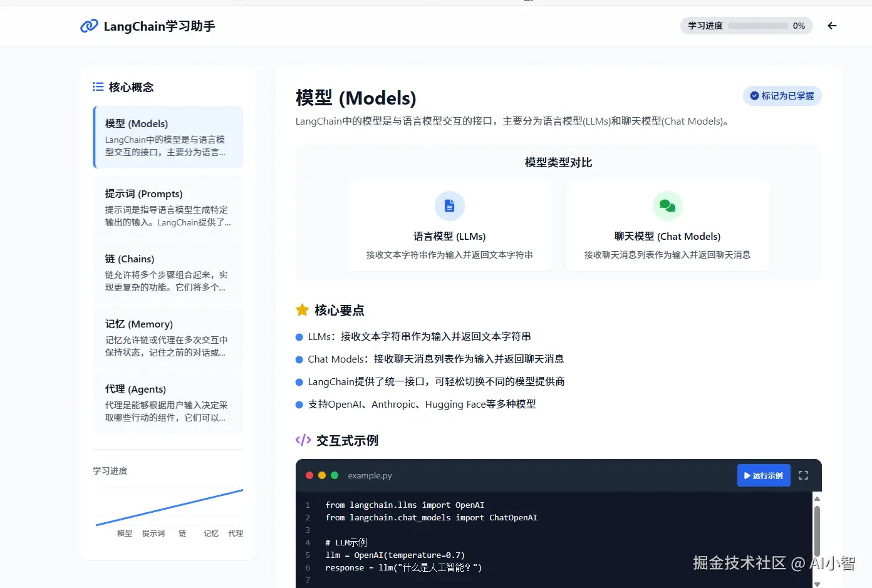Click chart axis label 代理

(x=236, y=534)
